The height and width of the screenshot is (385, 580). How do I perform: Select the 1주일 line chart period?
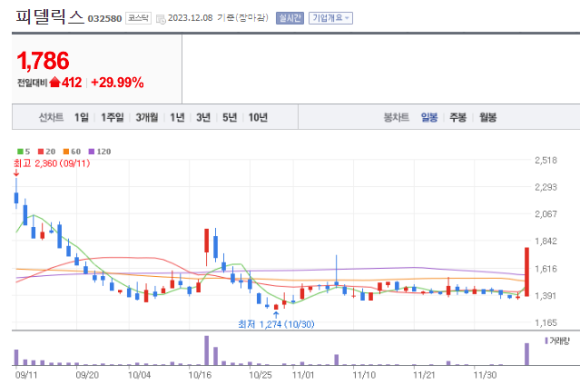pos(112,118)
